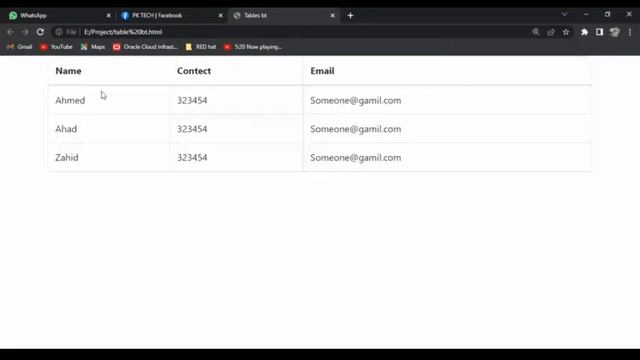Click the zoom magnifier icon in the address bar

(x=536, y=32)
